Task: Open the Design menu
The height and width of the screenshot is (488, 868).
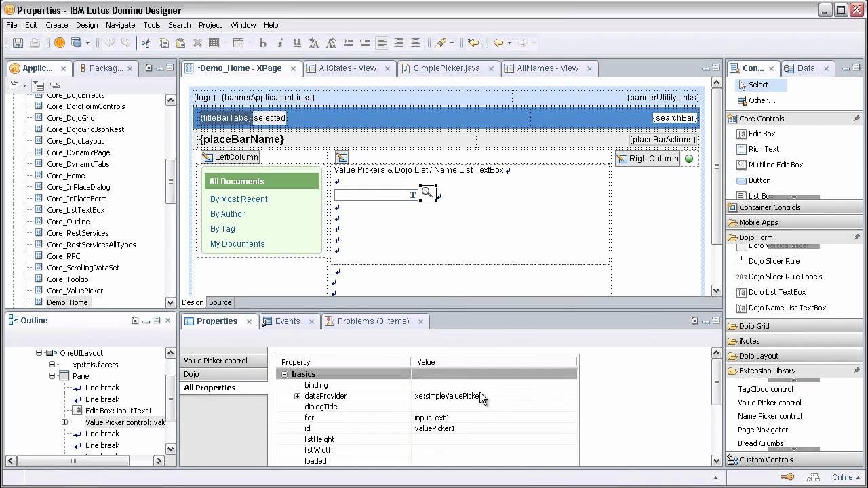Action: click(x=87, y=25)
